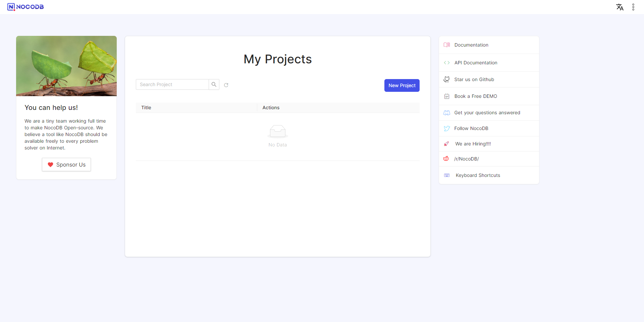The height and width of the screenshot is (322, 644).
Task: Open the three-dot more options menu
Action: (633, 7)
